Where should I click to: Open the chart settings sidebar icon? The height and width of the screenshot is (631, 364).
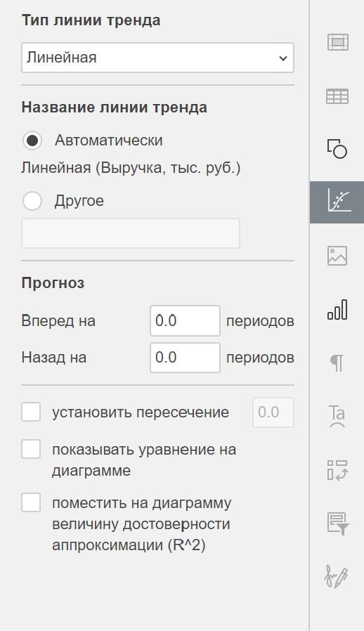click(337, 310)
